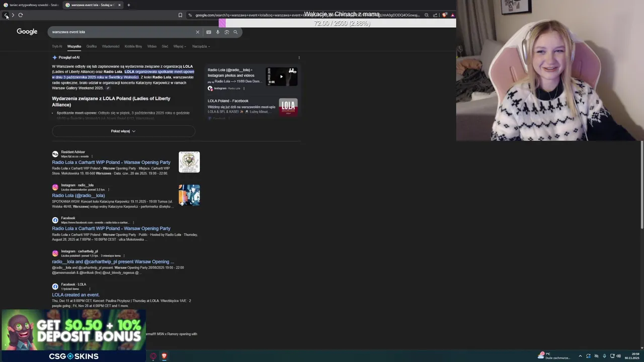Open the Brave icon in the taskbar
This screenshot has width=644, height=362.
164,356
